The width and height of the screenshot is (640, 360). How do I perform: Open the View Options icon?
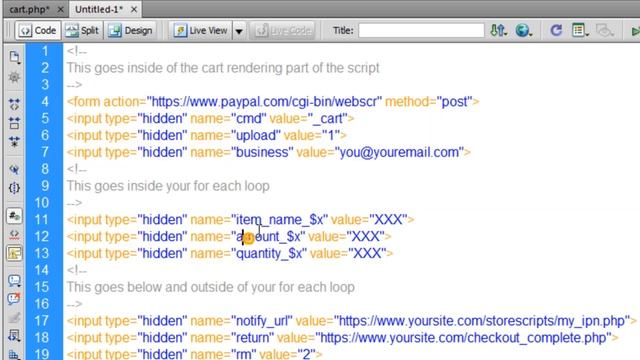point(580,31)
